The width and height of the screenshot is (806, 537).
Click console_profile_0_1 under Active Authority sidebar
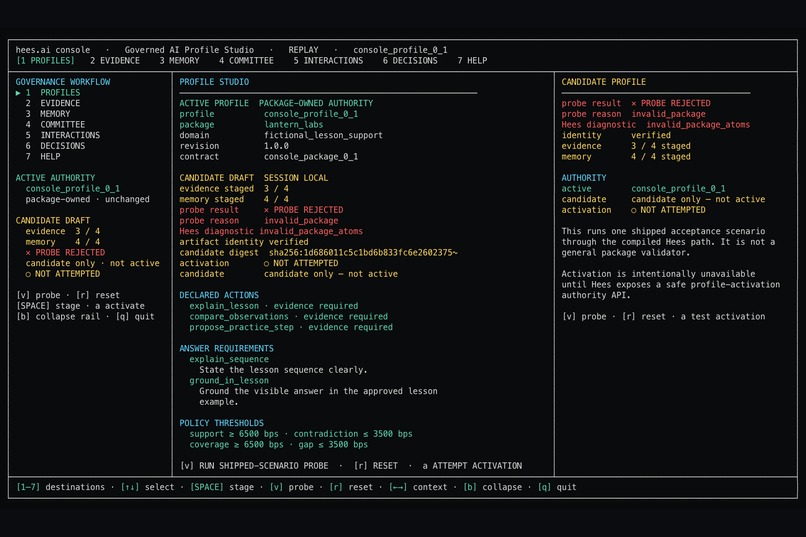pos(72,189)
